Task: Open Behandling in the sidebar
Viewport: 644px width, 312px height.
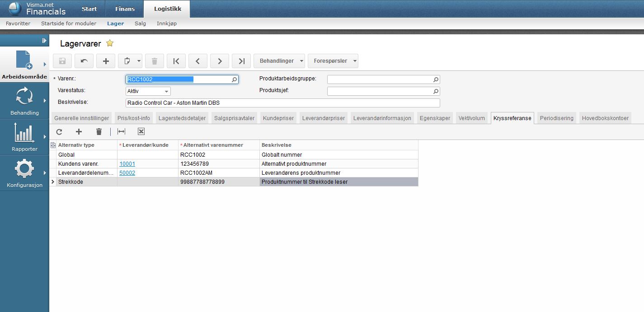Action: pyautogui.click(x=24, y=101)
